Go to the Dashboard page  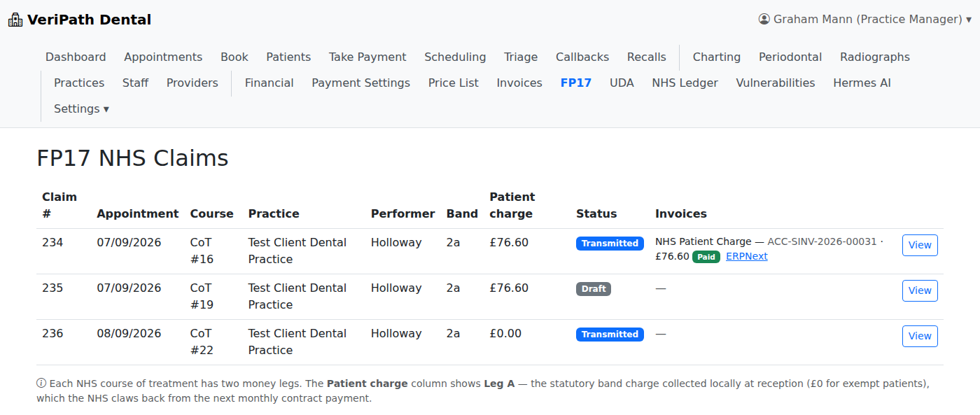pos(76,57)
